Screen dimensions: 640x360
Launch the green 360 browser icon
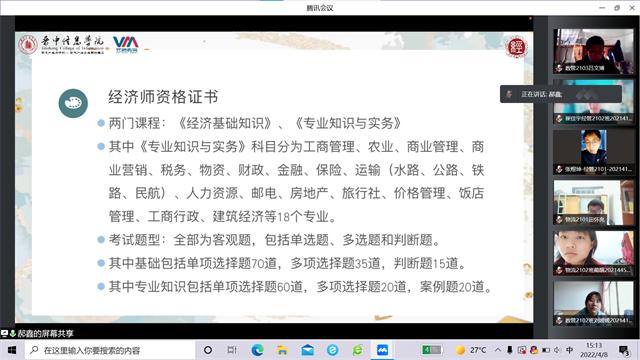click(x=358, y=350)
